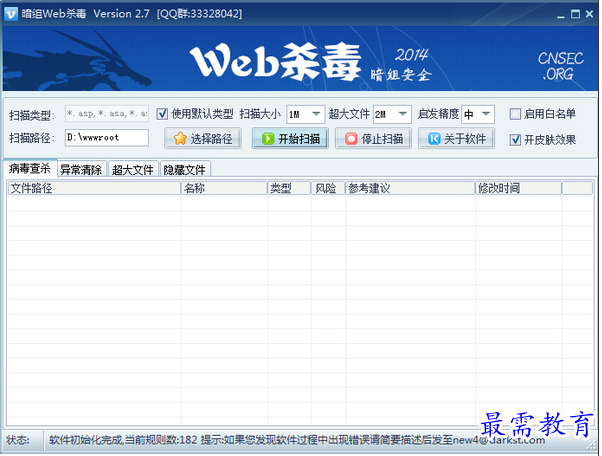Open the 启发精度 dropdown
This screenshot has height=456, width=602.
(x=486, y=114)
